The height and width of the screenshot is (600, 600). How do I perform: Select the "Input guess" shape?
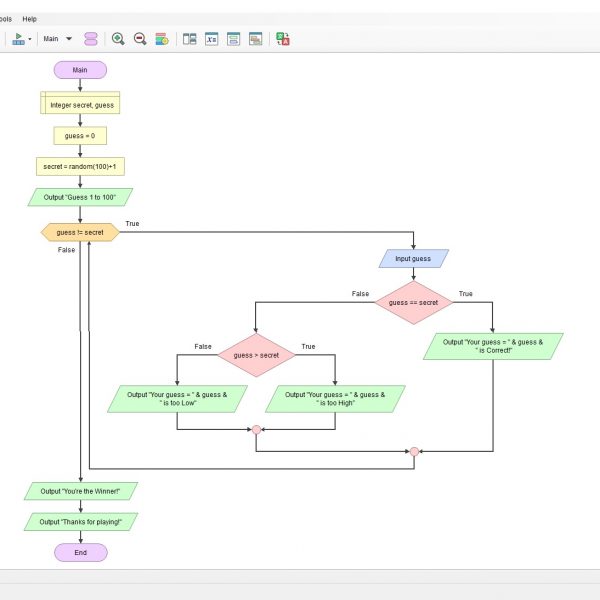413,258
